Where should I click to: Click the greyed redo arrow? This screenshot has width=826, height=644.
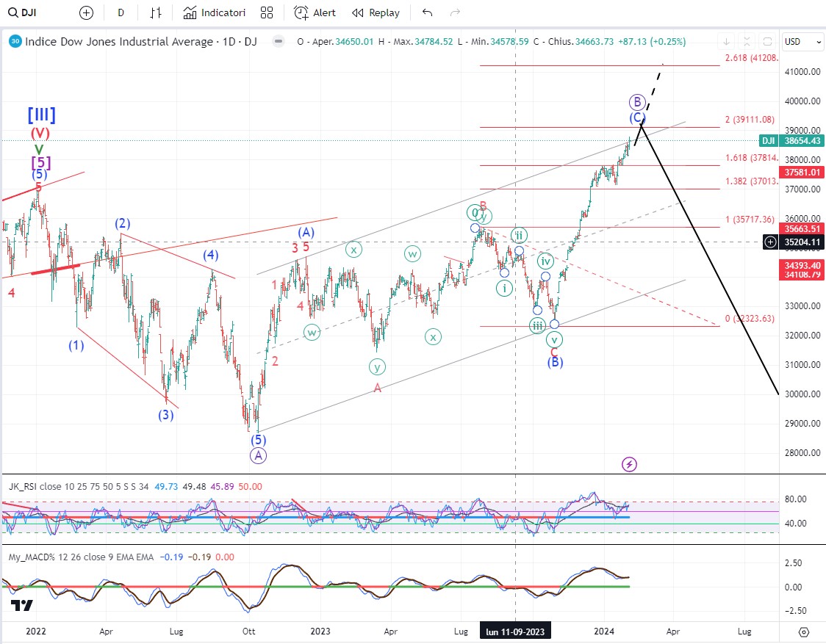click(455, 12)
